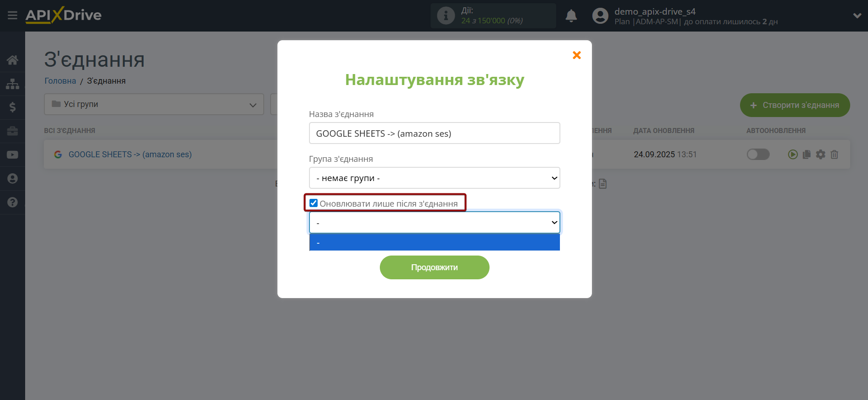
Task: Click the update date 24.09.2025 13:51
Action: pyautogui.click(x=665, y=155)
